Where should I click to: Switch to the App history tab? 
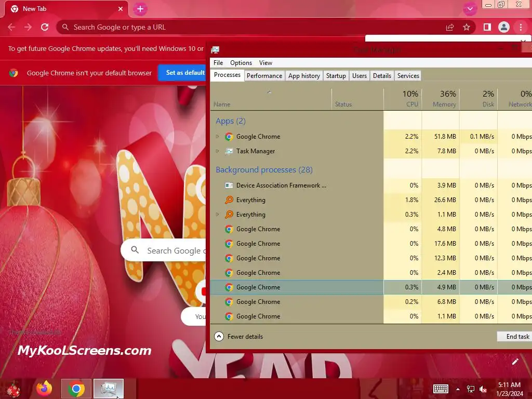coord(304,76)
